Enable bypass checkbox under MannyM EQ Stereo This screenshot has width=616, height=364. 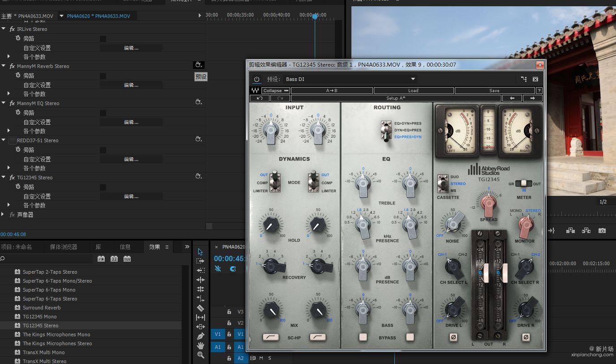pos(103,113)
